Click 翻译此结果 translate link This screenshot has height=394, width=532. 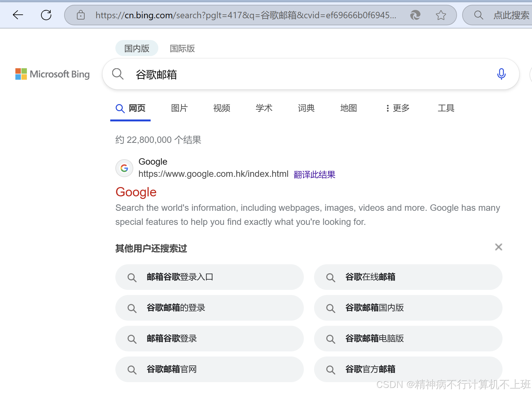click(x=314, y=175)
